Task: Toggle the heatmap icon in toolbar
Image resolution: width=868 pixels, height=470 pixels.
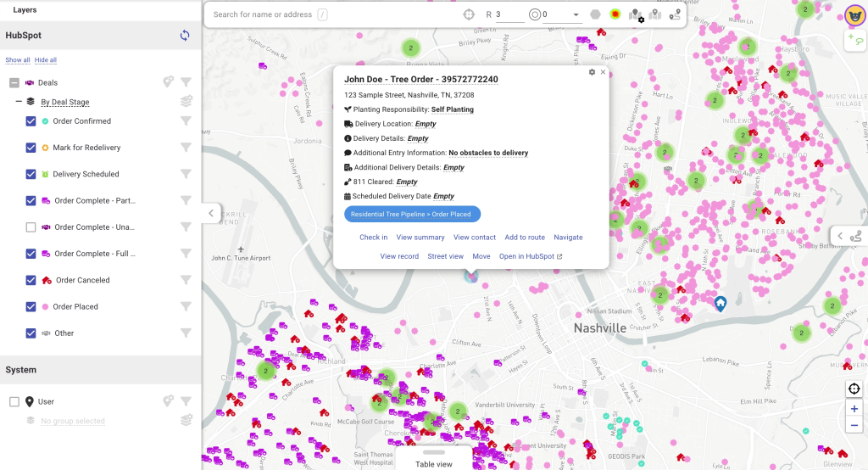Action: (614, 14)
